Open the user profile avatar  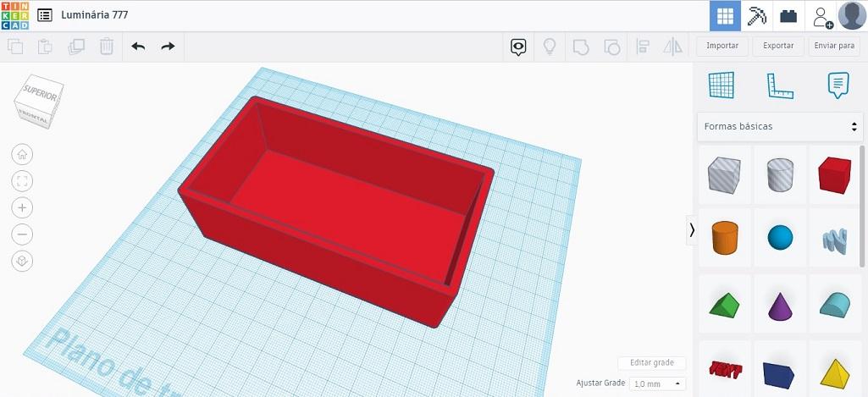(x=852, y=16)
